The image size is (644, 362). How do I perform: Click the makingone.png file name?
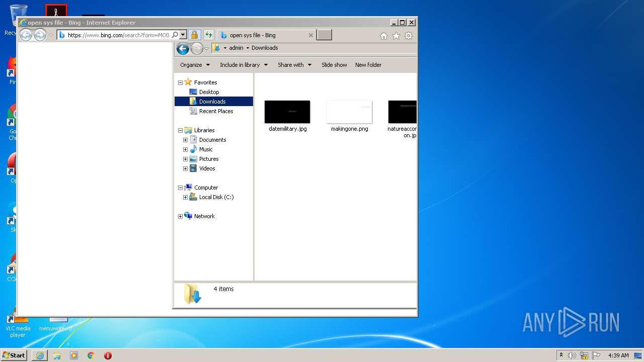point(350,129)
